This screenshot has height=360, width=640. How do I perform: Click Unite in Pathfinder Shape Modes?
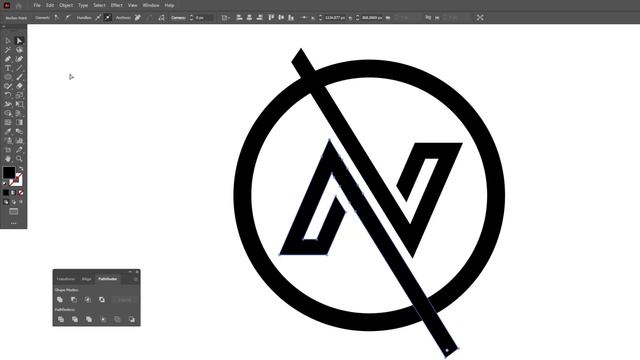[x=60, y=300]
